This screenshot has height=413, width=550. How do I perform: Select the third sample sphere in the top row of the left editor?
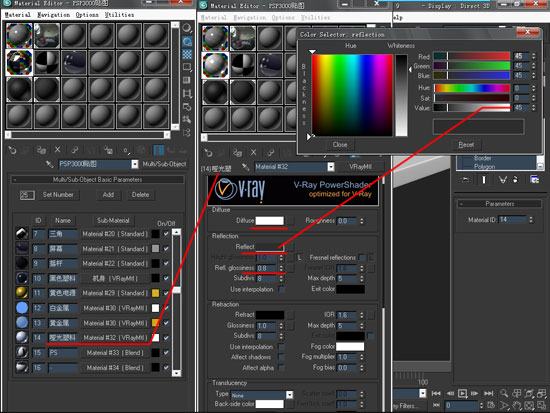[74, 35]
